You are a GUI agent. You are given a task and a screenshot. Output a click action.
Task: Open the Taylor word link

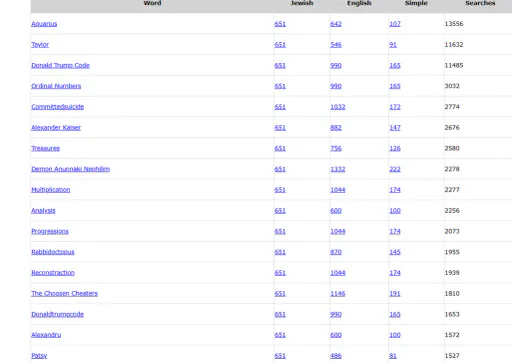coord(40,45)
